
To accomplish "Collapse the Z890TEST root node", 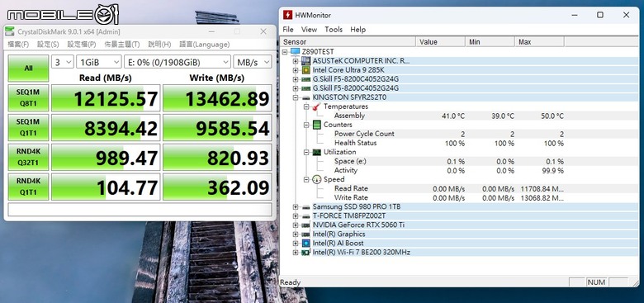I will click(x=285, y=52).
